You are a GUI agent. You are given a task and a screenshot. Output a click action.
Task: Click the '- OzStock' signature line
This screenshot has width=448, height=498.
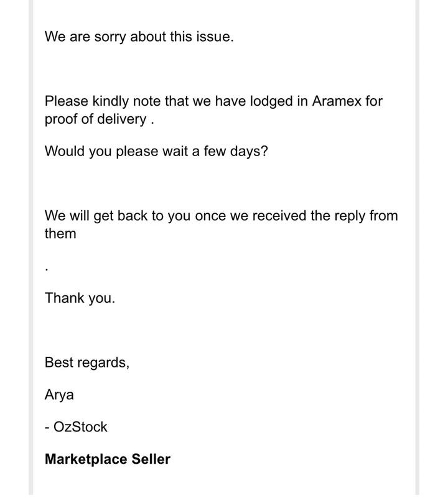tap(76, 427)
